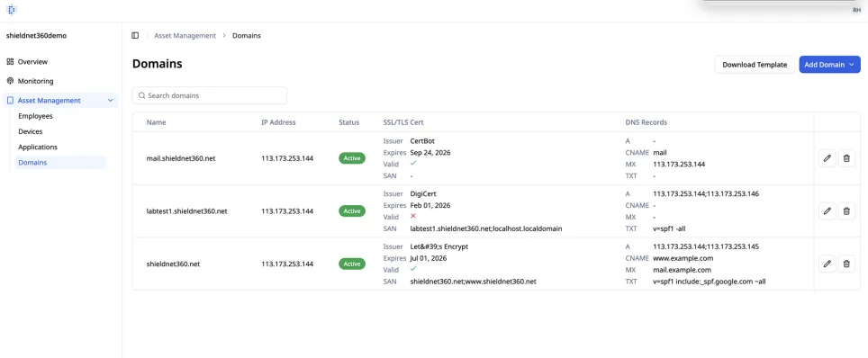Click the Monitoring icon in sidebar
Image resolution: width=868 pixels, height=358 pixels.
pos(10,81)
